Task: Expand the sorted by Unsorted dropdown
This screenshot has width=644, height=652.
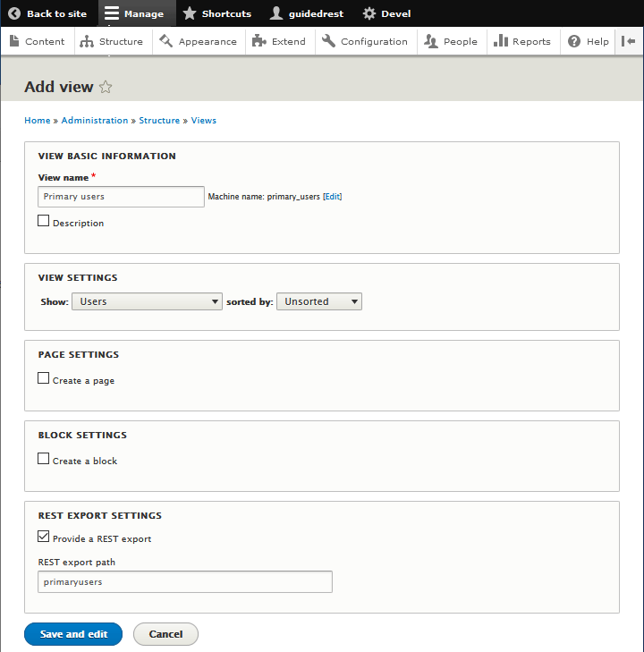Action: [318, 301]
